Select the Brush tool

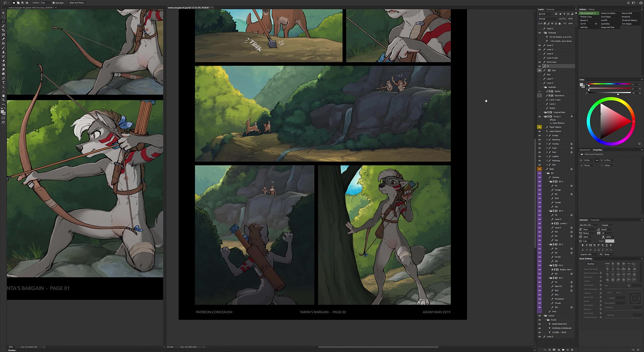click(x=3, y=48)
